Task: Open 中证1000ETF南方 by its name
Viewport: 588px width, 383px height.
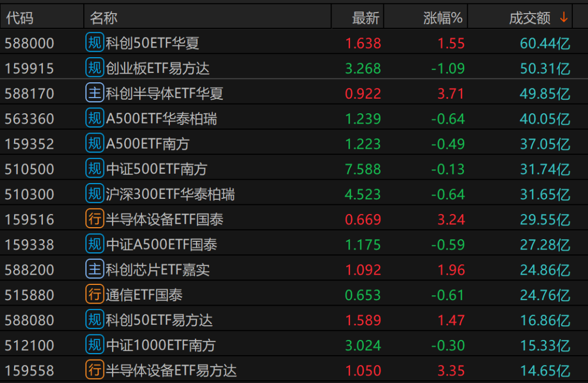Action: (x=161, y=345)
